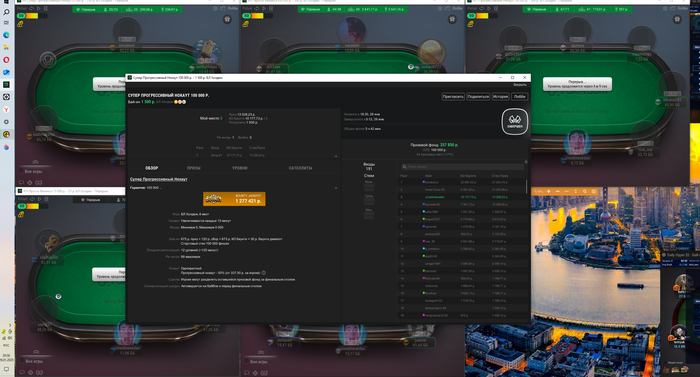The height and width of the screenshot is (377, 700).
Task: Open chat bubble icon in Ярость Феникса table
Action: (x=22, y=372)
